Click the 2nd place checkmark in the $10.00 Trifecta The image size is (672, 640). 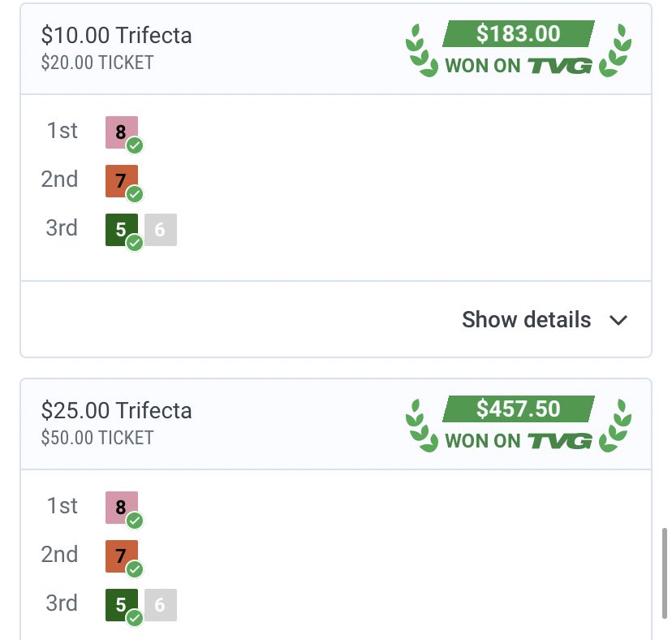135,194
